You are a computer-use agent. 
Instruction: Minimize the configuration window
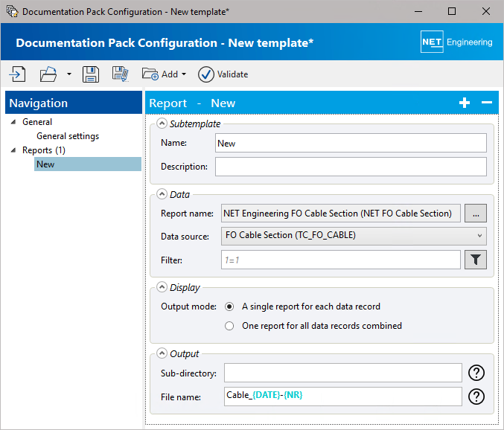click(x=418, y=12)
